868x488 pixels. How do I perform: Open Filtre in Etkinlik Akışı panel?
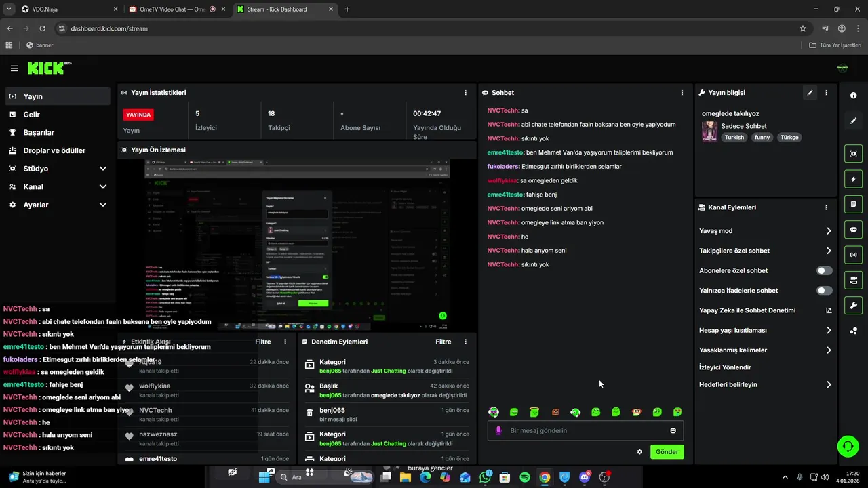pyautogui.click(x=263, y=342)
